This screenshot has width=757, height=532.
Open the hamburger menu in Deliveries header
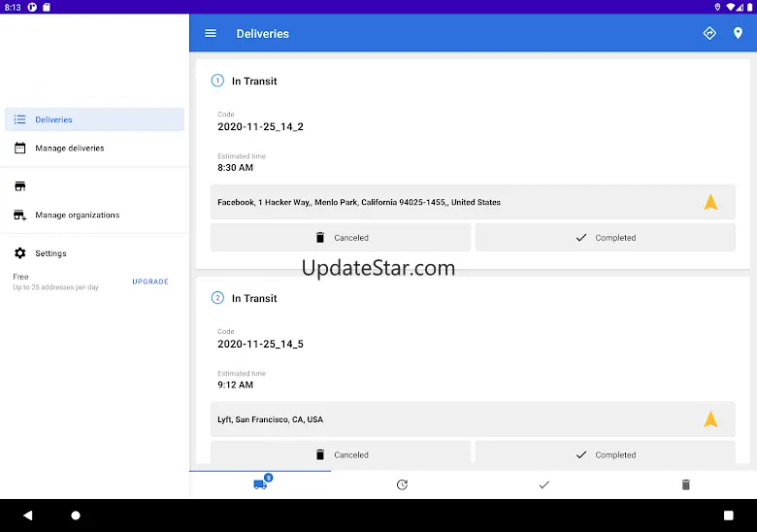tap(211, 33)
